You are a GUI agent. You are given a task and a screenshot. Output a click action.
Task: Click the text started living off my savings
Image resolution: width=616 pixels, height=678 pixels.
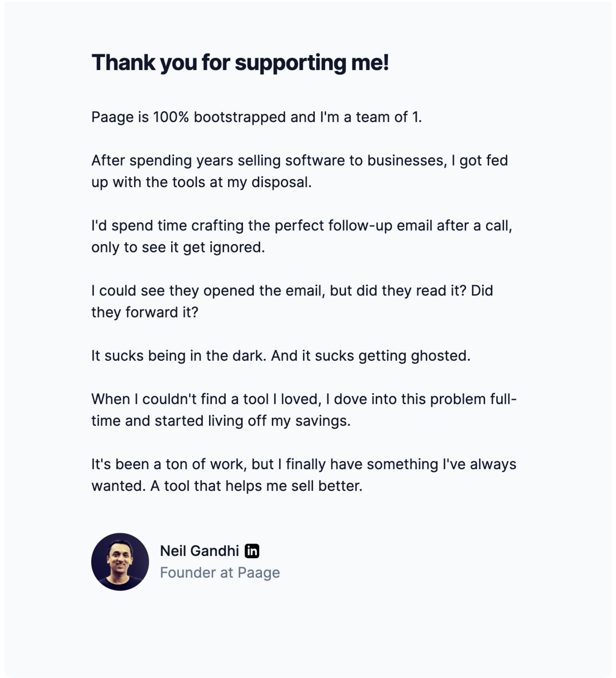point(252,421)
